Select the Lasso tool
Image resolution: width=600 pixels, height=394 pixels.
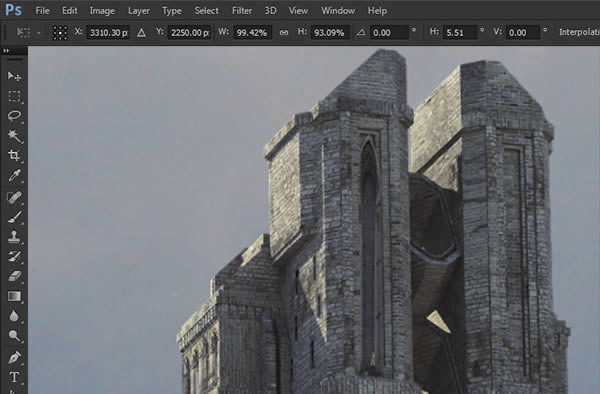14,116
